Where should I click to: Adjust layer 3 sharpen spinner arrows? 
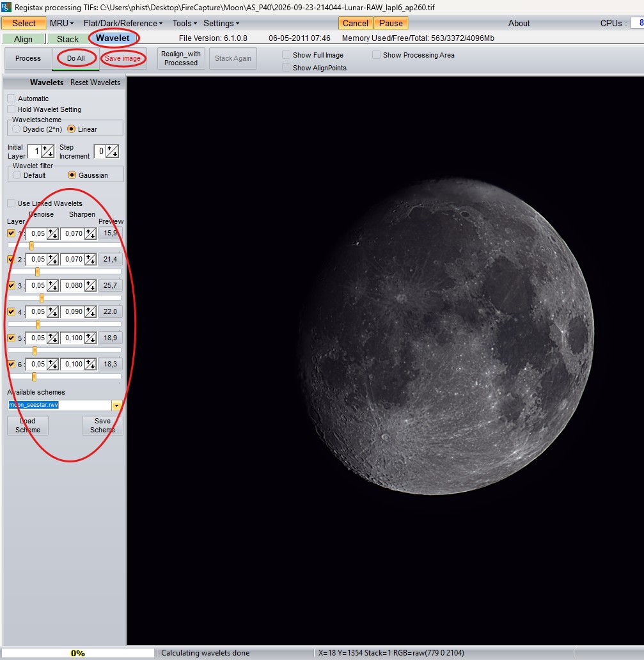(91, 286)
